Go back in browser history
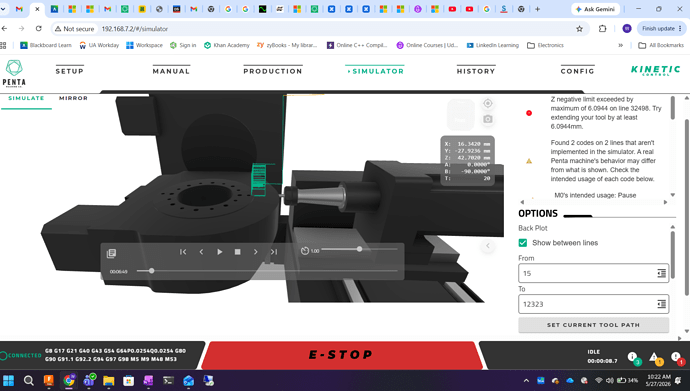 tap(4, 29)
